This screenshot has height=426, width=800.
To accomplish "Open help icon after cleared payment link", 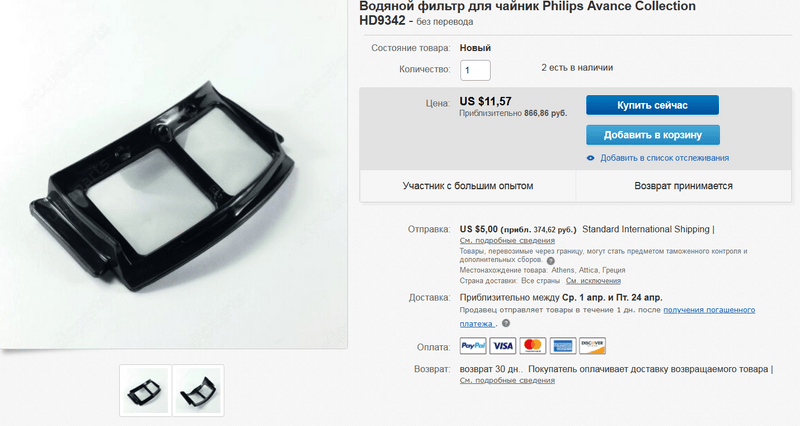I will pyautogui.click(x=506, y=323).
